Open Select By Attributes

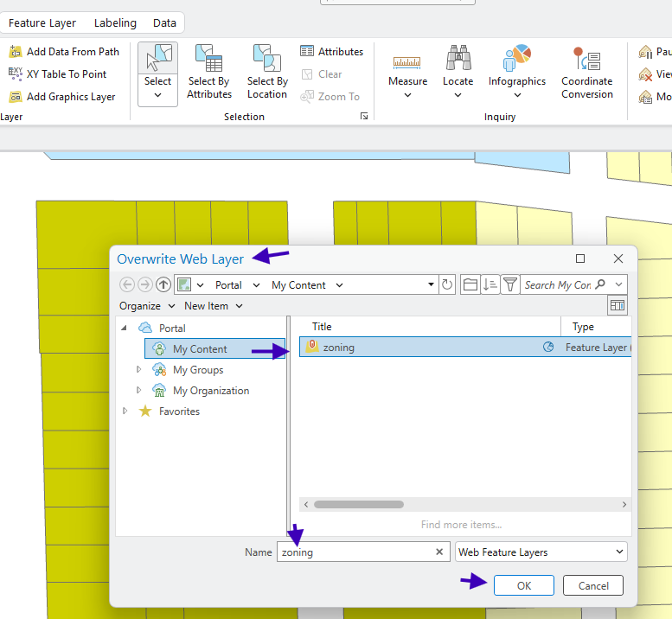coord(209,71)
